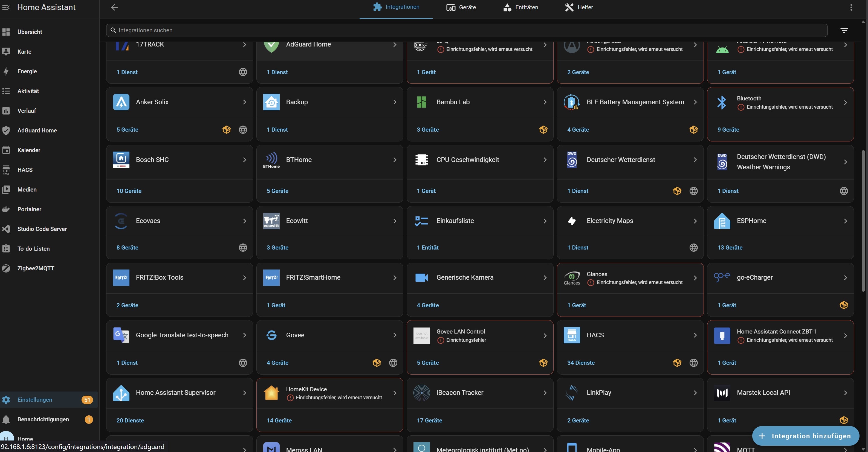Click the back arrow in header
Viewport: 868px width, 452px height.
pos(115,7)
